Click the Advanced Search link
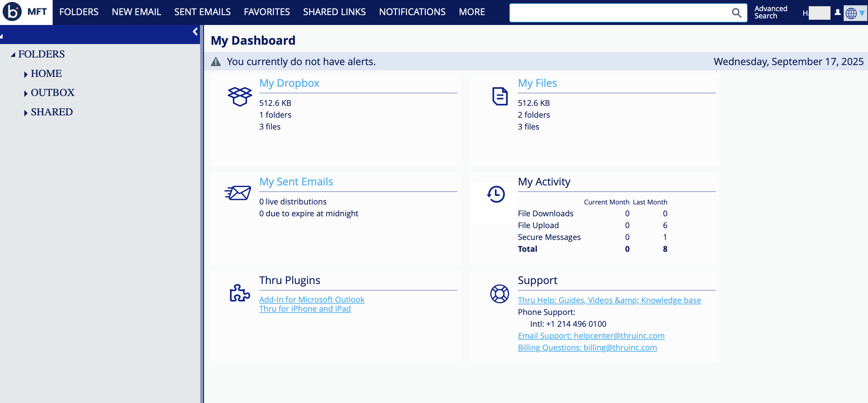Viewport: 868px width, 403px height. [x=770, y=12]
